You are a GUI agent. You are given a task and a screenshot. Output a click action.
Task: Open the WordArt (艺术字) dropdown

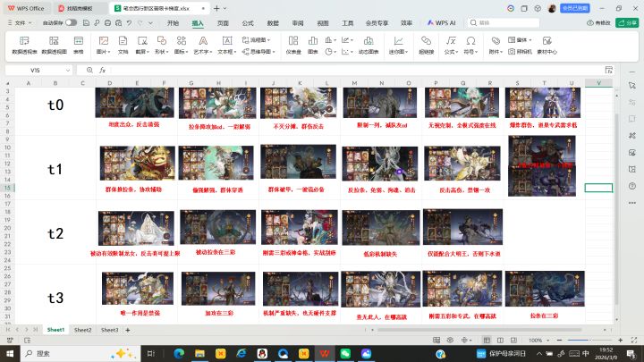[x=203, y=46]
